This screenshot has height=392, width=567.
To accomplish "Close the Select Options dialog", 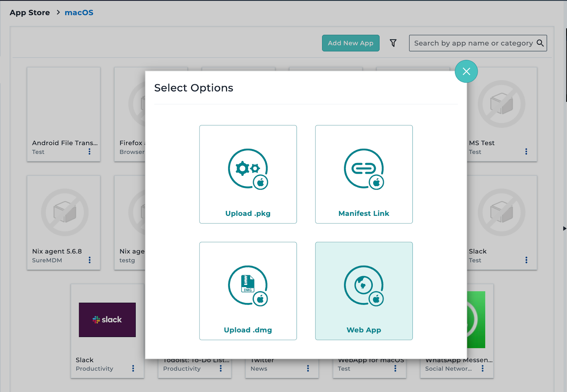I will tap(466, 72).
